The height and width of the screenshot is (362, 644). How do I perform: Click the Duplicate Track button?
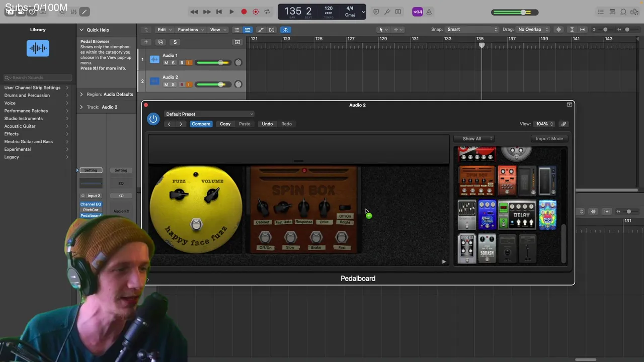160,42
